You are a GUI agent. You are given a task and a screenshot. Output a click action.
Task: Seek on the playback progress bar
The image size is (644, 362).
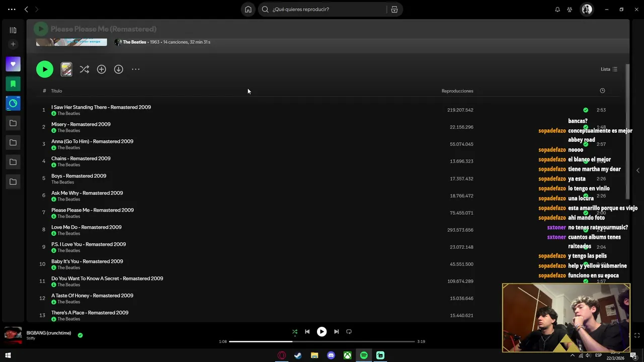click(x=322, y=341)
